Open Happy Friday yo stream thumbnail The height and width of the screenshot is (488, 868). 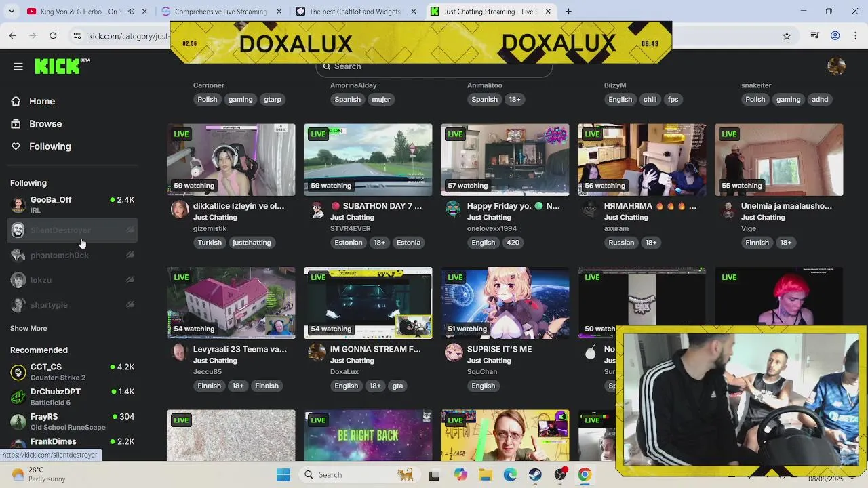click(505, 160)
